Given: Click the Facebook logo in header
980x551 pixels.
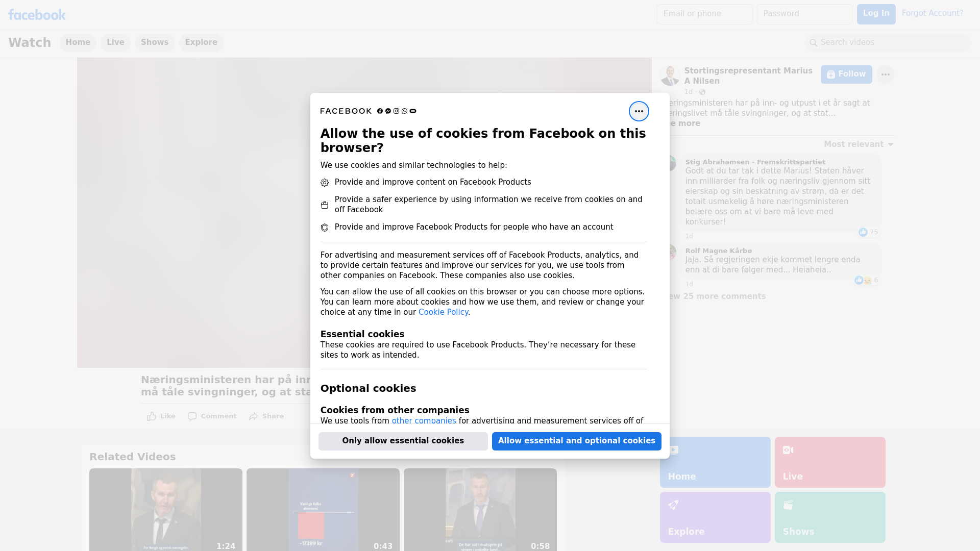Looking at the screenshot, I should (37, 15).
